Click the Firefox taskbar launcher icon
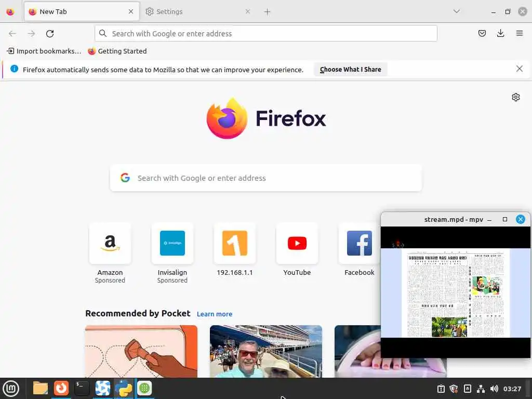 coord(61,388)
